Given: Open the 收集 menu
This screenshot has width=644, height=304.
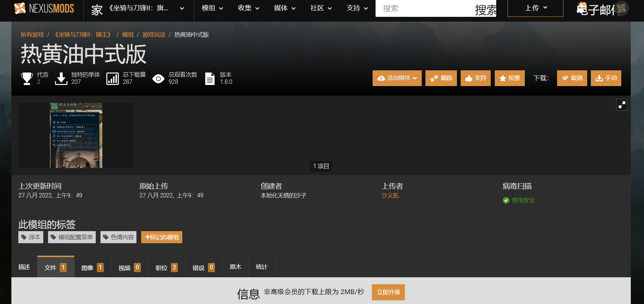Looking at the screenshot, I should [x=249, y=8].
